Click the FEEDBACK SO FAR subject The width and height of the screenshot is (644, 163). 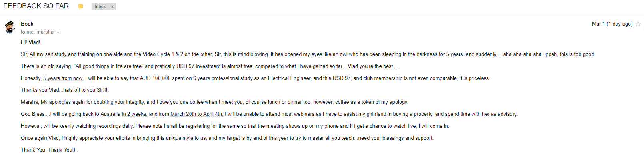coord(36,6)
